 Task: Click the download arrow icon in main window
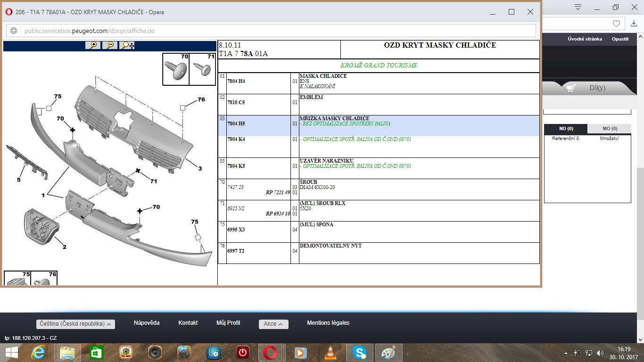(633, 23)
